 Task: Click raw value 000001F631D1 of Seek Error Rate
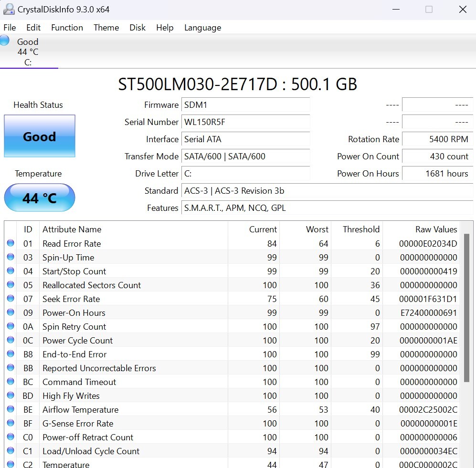tap(428, 299)
